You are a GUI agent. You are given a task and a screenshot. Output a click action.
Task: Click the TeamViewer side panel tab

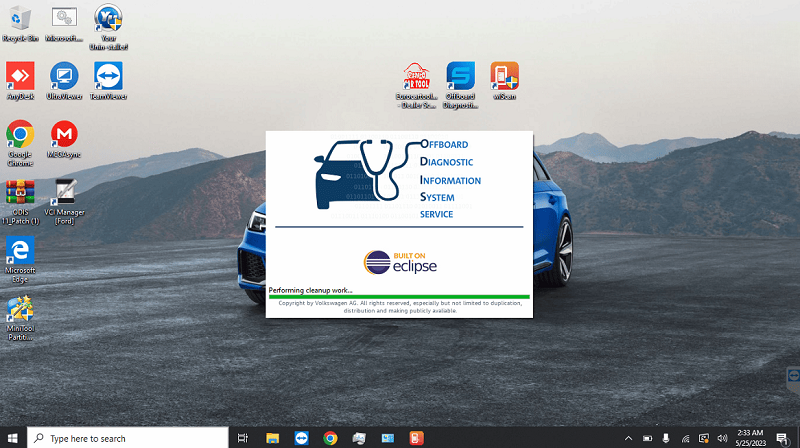[793, 378]
